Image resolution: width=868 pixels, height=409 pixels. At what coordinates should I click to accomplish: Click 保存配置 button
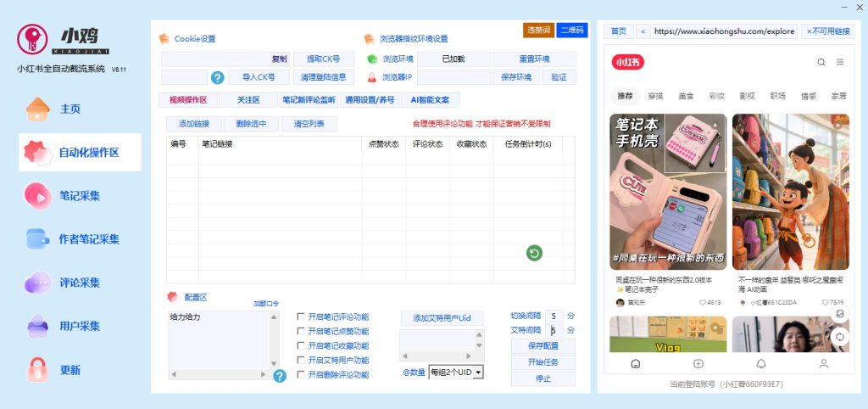[x=543, y=346]
